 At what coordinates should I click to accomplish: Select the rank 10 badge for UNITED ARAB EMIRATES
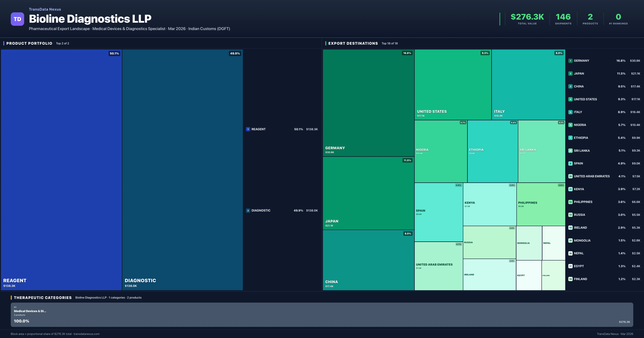(570, 176)
